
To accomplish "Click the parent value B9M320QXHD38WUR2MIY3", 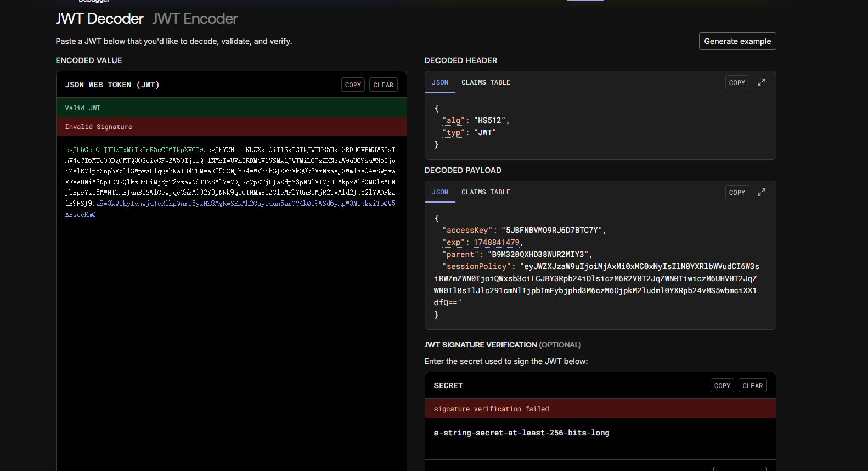I will [538, 255].
